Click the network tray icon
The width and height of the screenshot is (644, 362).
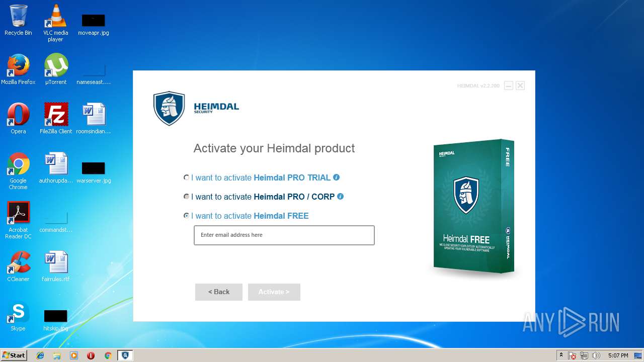click(585, 355)
